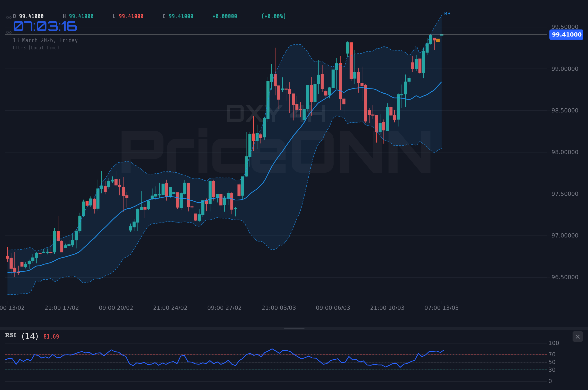Image resolution: width=588 pixels, height=390 pixels.
Task: Click the date 13 March 2026, Friday
Action: point(45,40)
